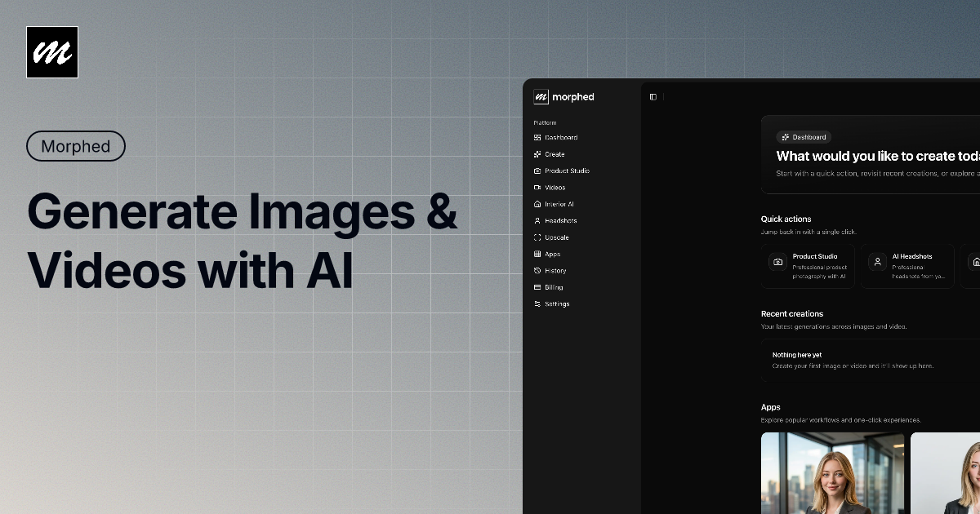The height and width of the screenshot is (514, 980).
Task: Launch the AI Headshots quick action
Action: (x=906, y=266)
